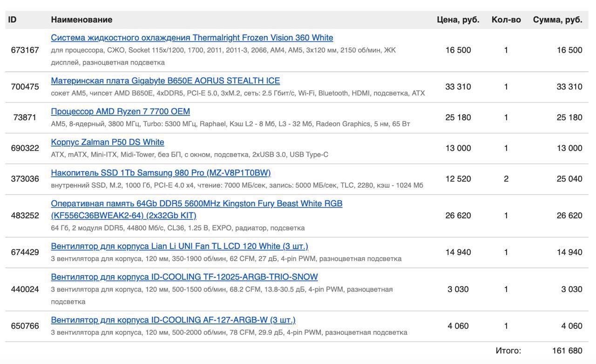Open Kingston Fury Beast White RGB memory link
This screenshot has width=596, height=364.
tap(196, 209)
